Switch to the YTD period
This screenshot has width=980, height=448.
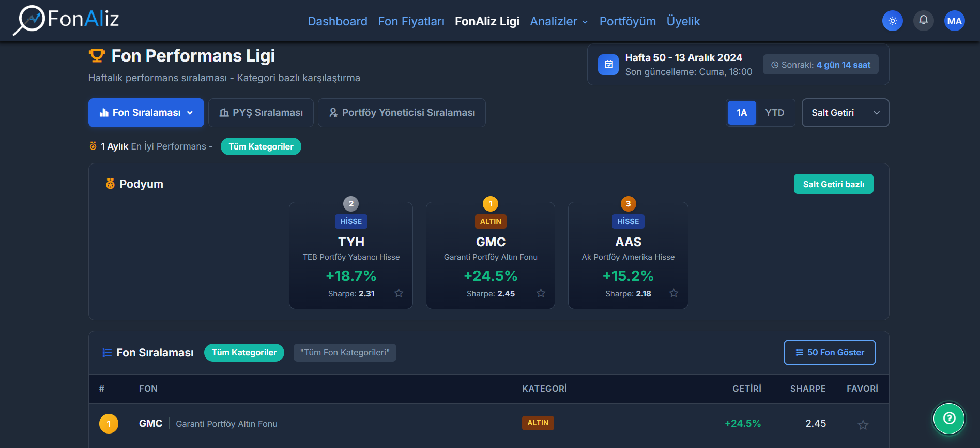point(775,113)
